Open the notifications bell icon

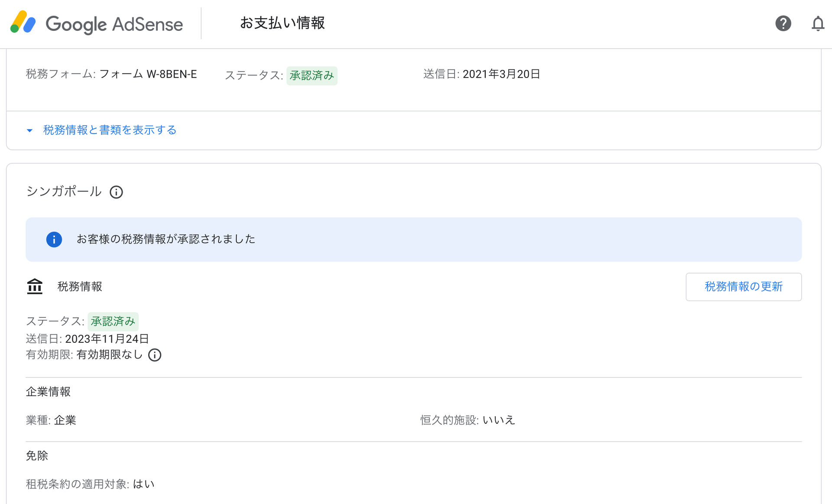pos(818,23)
